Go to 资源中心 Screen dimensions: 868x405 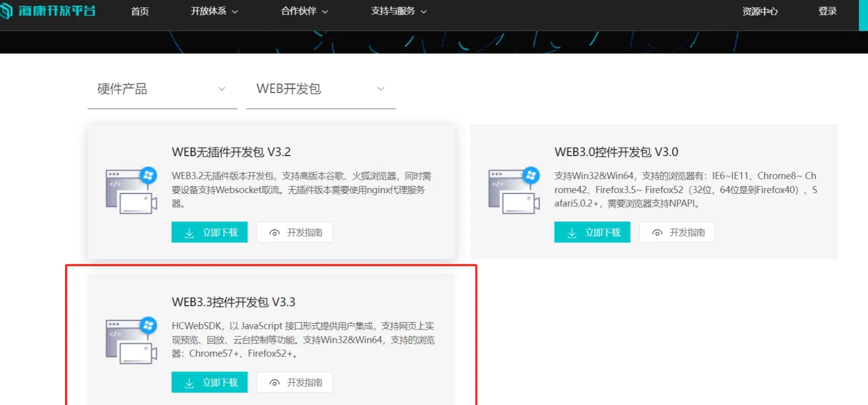760,11
